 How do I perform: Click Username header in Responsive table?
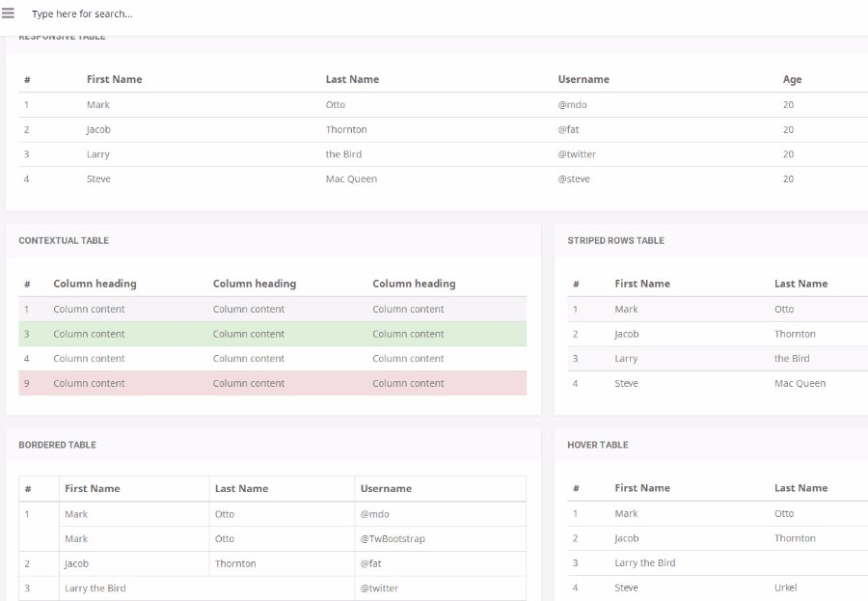pyautogui.click(x=583, y=79)
